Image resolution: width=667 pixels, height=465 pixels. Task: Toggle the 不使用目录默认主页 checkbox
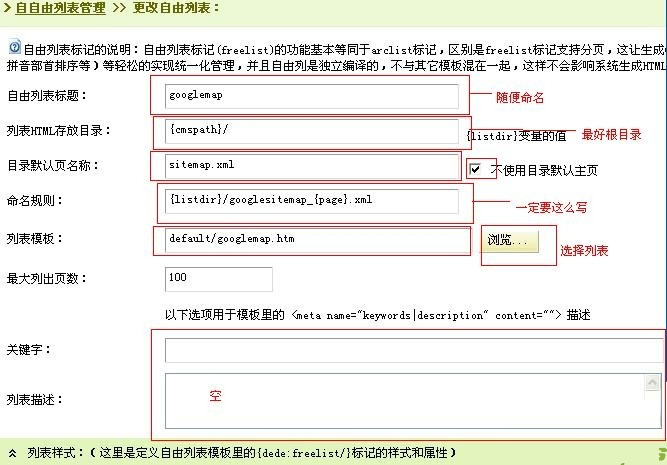[477, 169]
